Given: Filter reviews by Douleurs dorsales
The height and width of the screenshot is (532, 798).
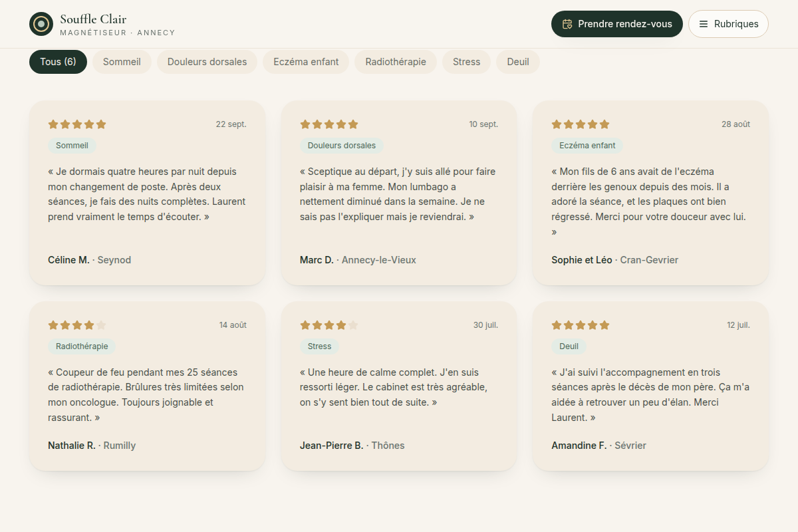Looking at the screenshot, I should tap(207, 62).
